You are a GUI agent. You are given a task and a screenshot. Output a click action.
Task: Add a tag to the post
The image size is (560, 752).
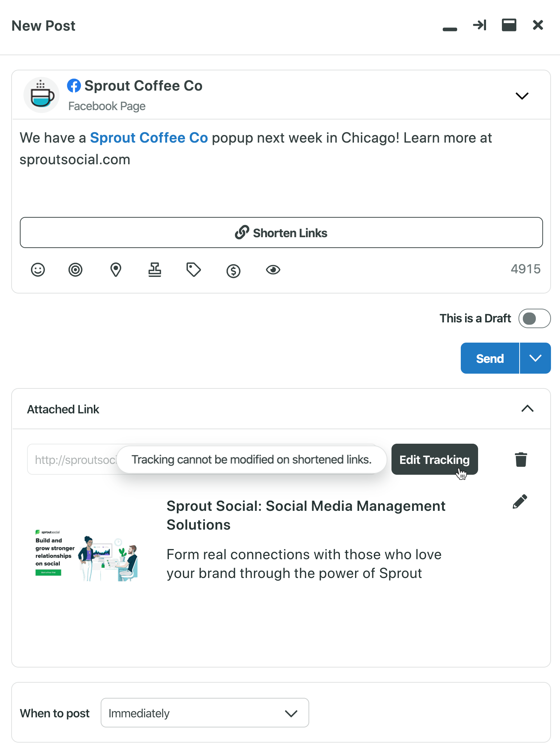click(194, 270)
